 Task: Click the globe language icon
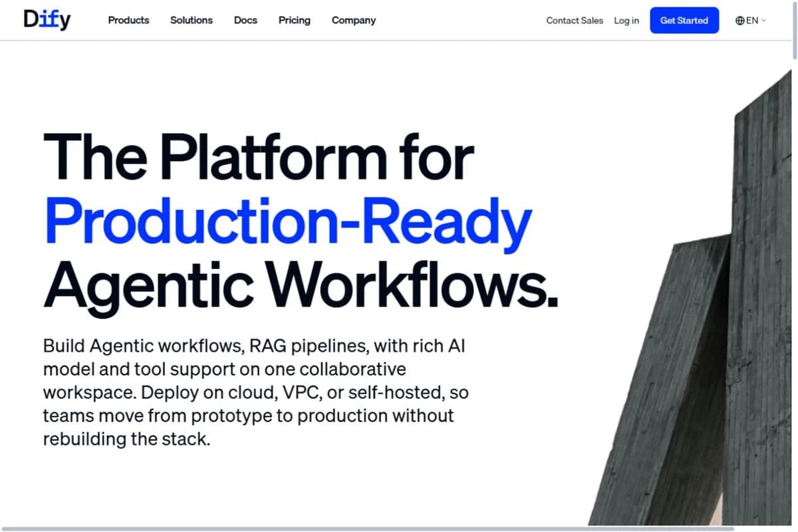tap(739, 21)
